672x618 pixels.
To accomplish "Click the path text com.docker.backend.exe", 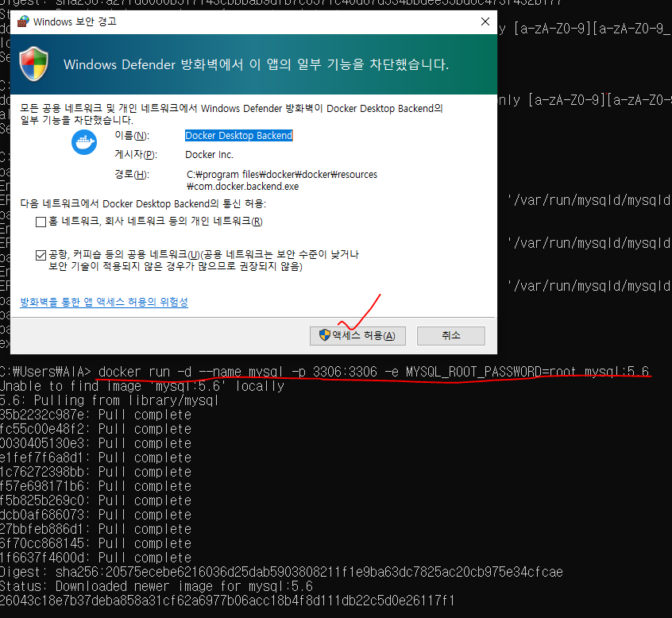I will (242, 187).
